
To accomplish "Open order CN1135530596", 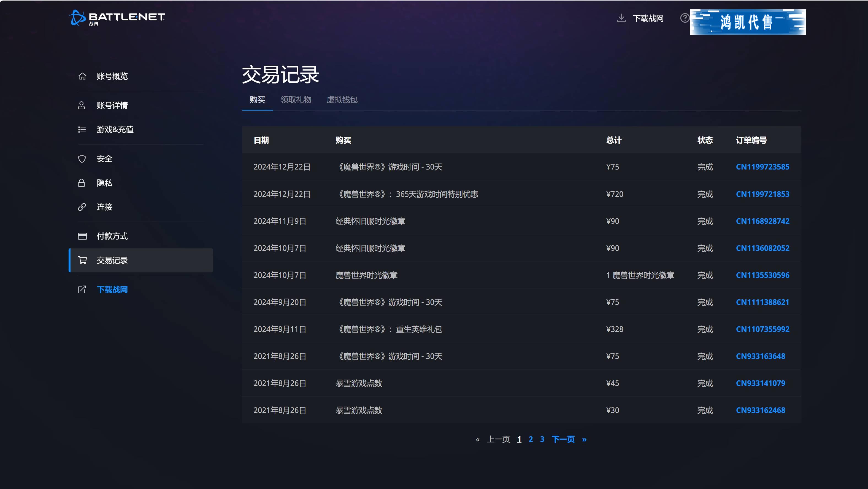I will [x=762, y=275].
